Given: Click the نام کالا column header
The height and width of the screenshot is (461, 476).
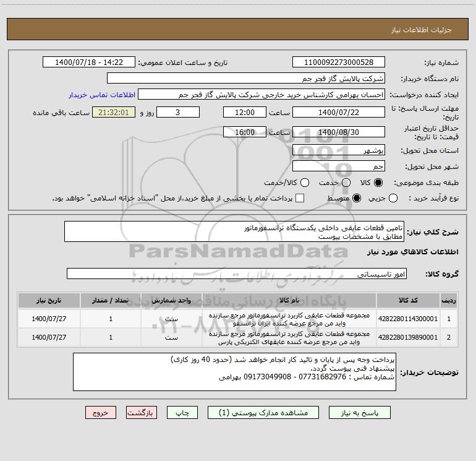Looking at the screenshot, I should [289, 300].
